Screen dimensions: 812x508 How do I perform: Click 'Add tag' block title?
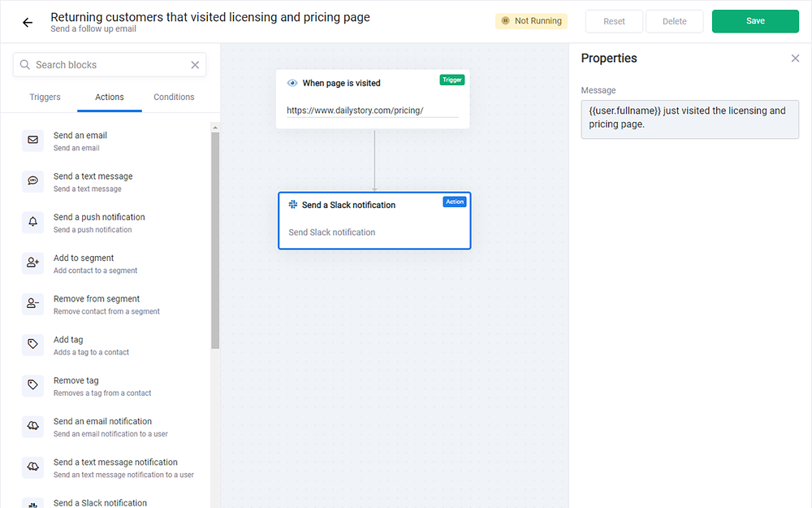tap(68, 340)
